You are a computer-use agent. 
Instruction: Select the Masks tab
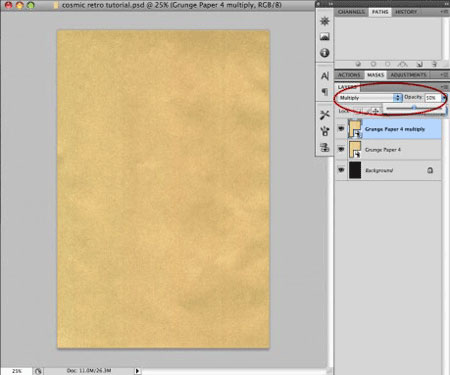(375, 75)
